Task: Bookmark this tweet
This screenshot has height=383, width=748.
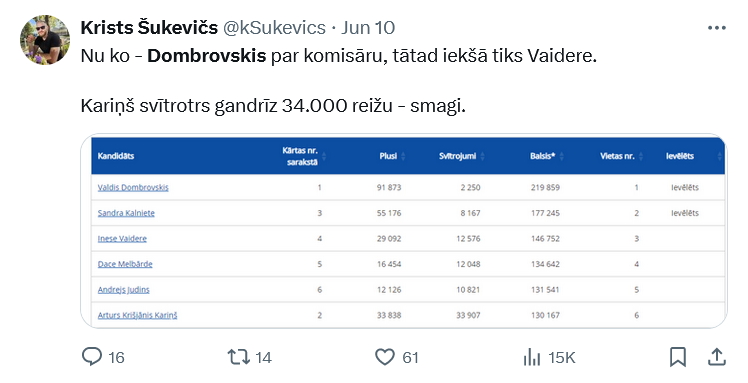Action: (x=677, y=357)
